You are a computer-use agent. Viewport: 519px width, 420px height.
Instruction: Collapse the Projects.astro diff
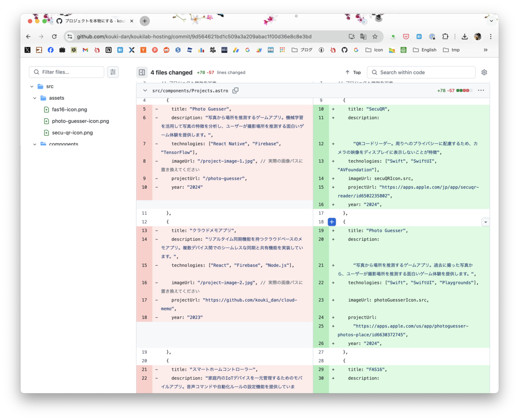point(144,91)
